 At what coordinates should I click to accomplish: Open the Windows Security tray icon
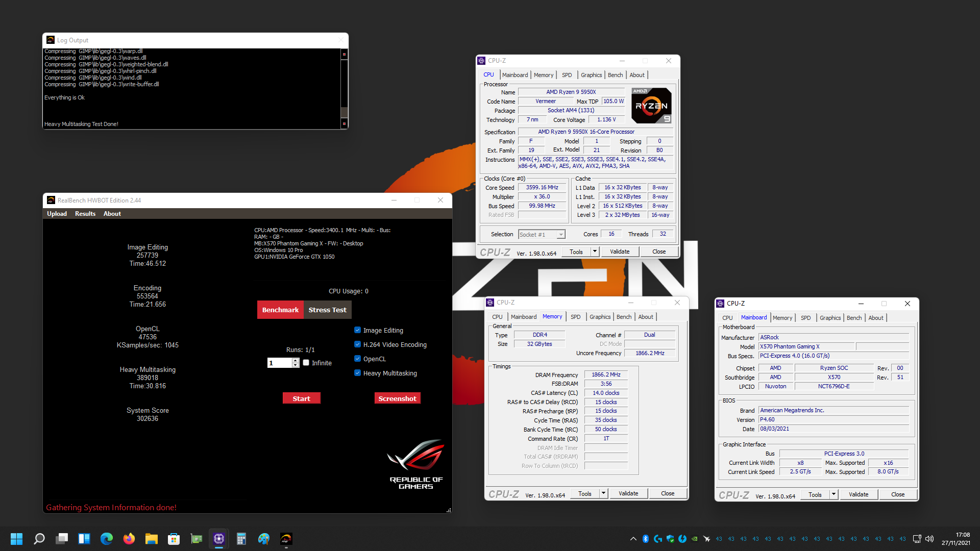[x=670, y=539]
